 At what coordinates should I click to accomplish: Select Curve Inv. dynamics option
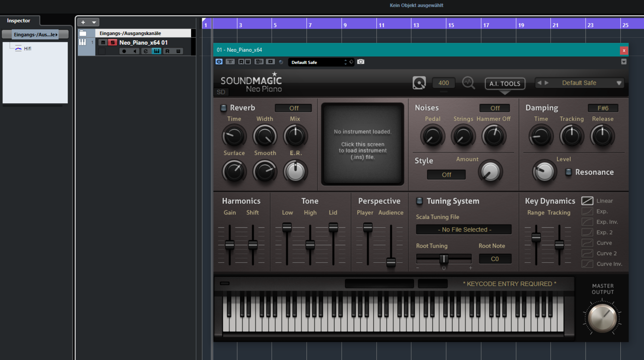pos(587,264)
